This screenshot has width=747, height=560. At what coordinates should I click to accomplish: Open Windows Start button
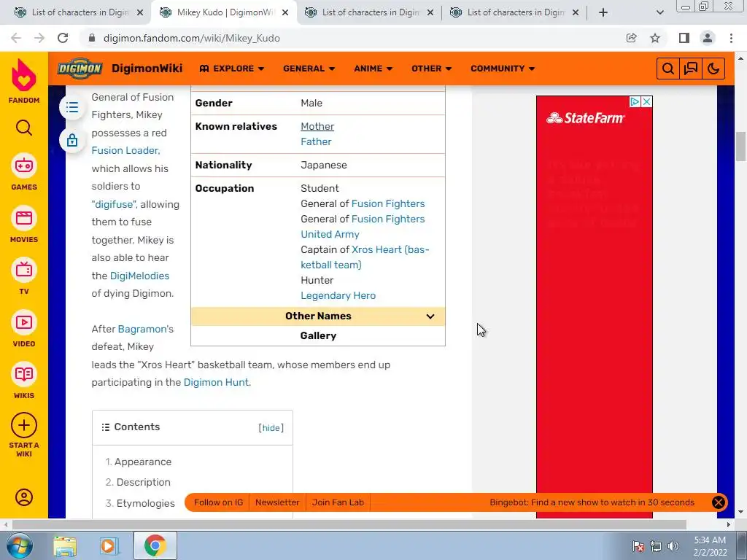18,545
